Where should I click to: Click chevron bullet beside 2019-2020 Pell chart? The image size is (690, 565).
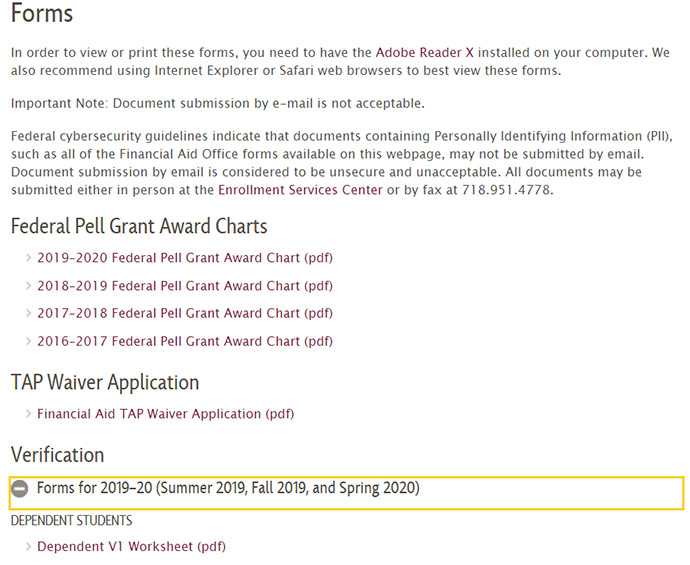click(28, 257)
